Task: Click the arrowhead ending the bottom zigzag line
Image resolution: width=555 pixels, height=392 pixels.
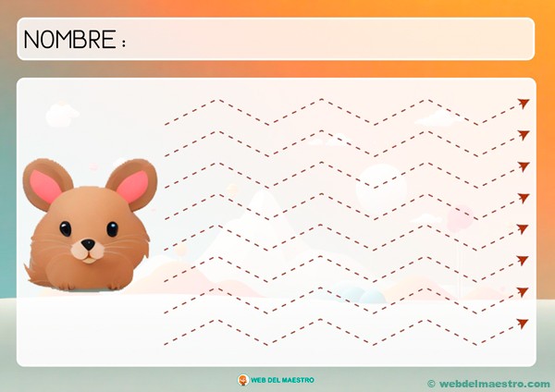Action: click(x=524, y=323)
